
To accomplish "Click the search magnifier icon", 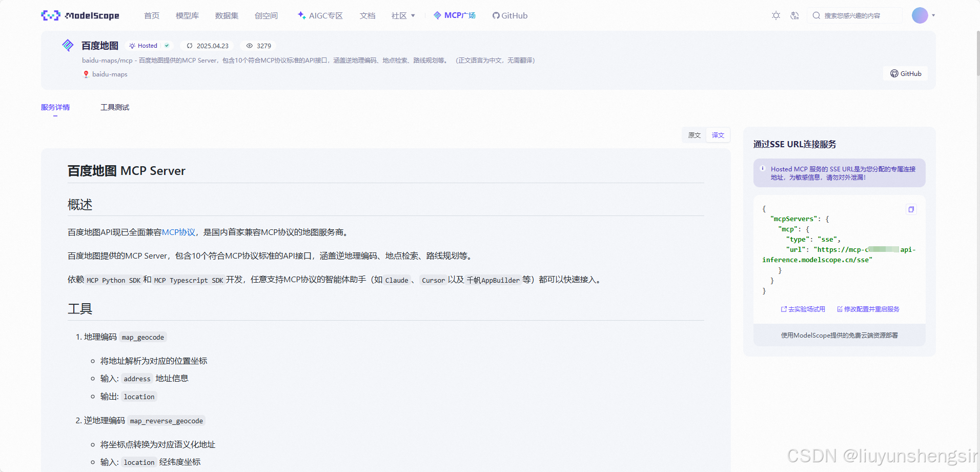I will [x=816, y=15].
